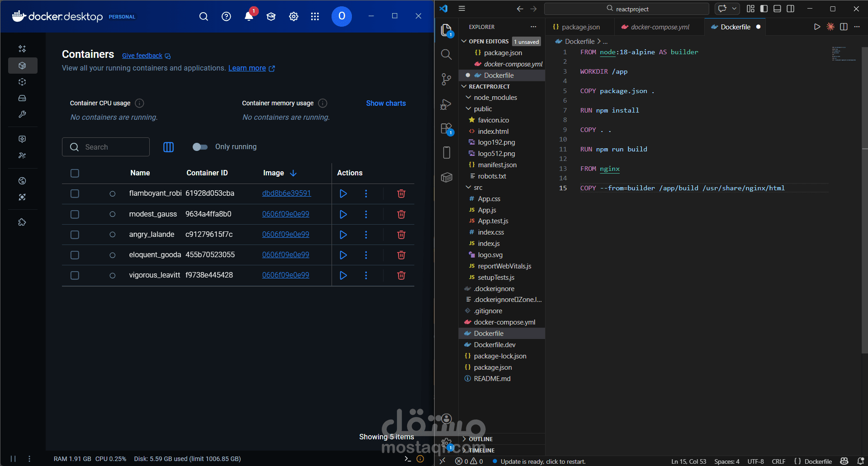This screenshot has width=868, height=466.
Task: Click the editor minimap
Action: 844,53
